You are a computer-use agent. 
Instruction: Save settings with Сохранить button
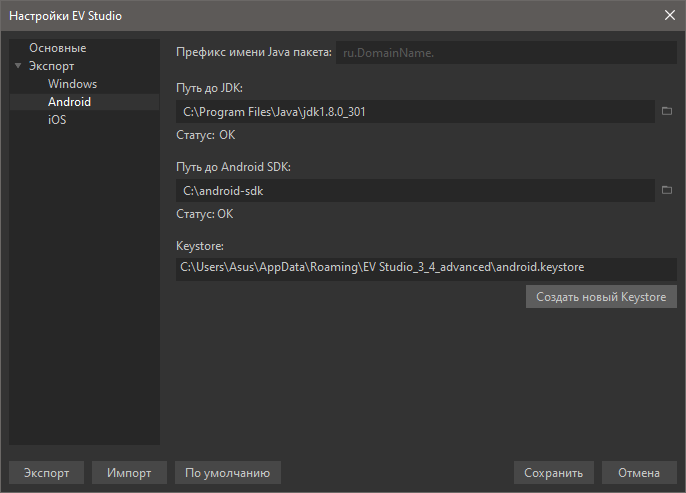[554, 473]
